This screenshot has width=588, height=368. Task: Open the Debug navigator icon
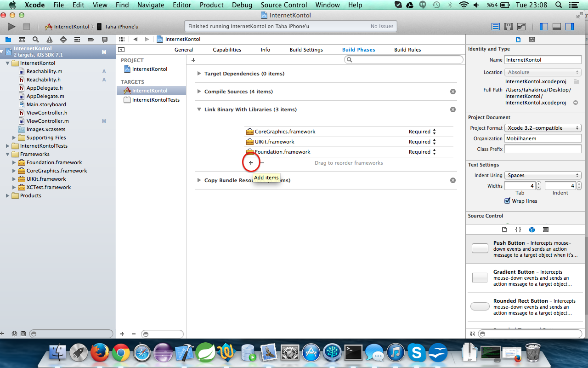coord(77,40)
